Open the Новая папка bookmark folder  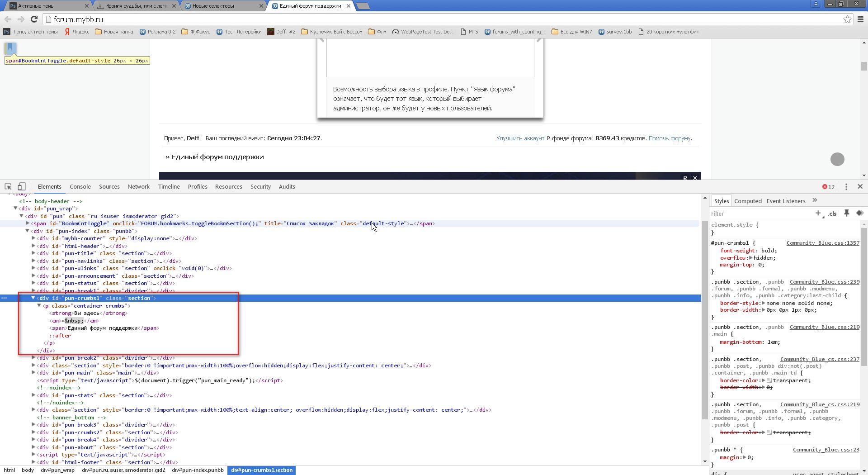click(114, 32)
